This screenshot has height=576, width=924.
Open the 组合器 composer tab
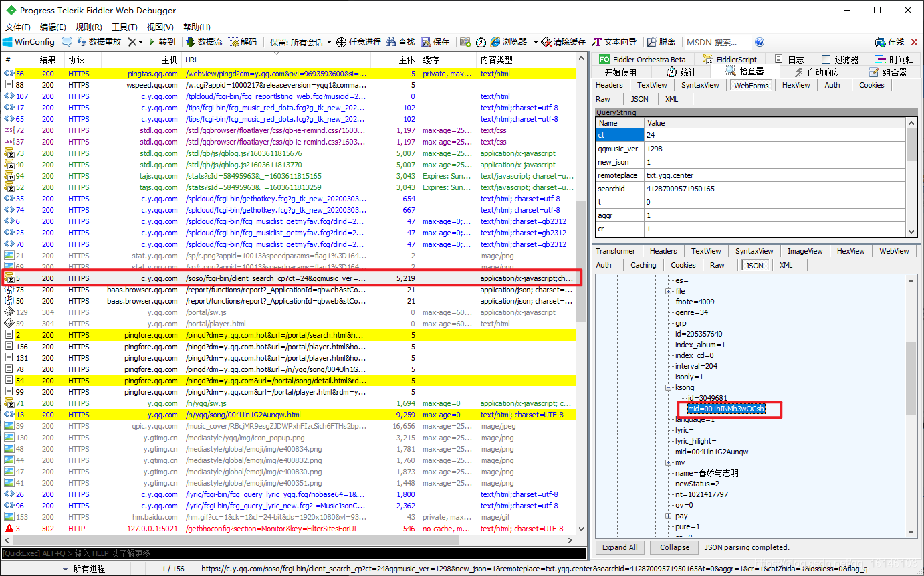[x=888, y=72]
